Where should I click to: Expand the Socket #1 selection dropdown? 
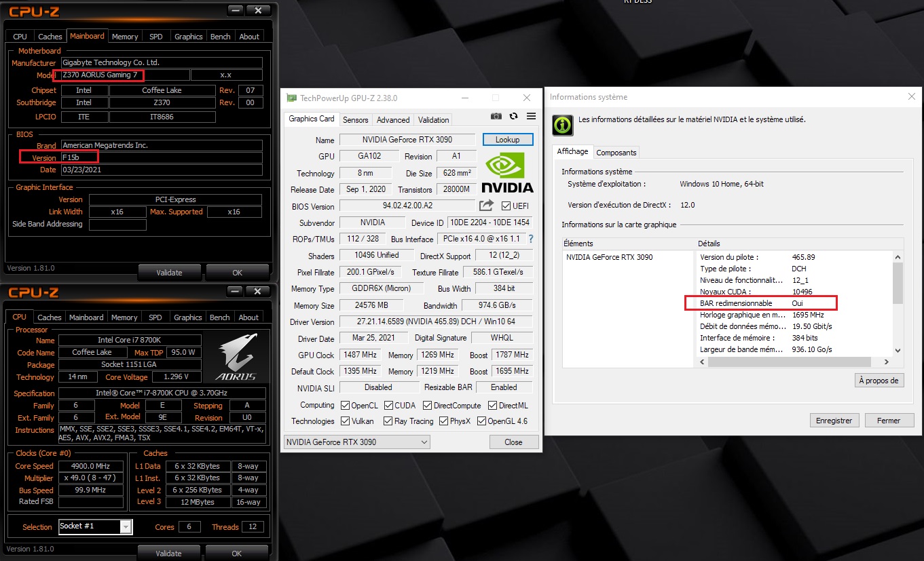126,527
